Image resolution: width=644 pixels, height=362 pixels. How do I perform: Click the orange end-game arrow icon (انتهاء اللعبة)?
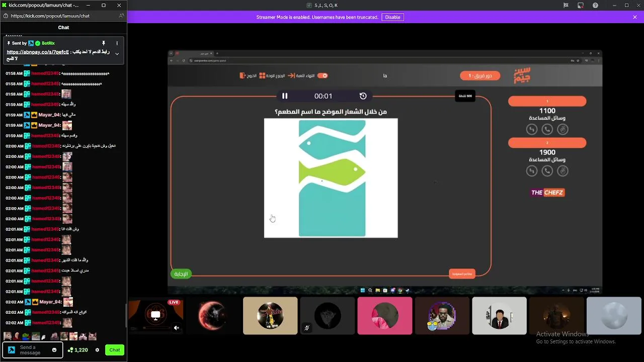tap(291, 76)
